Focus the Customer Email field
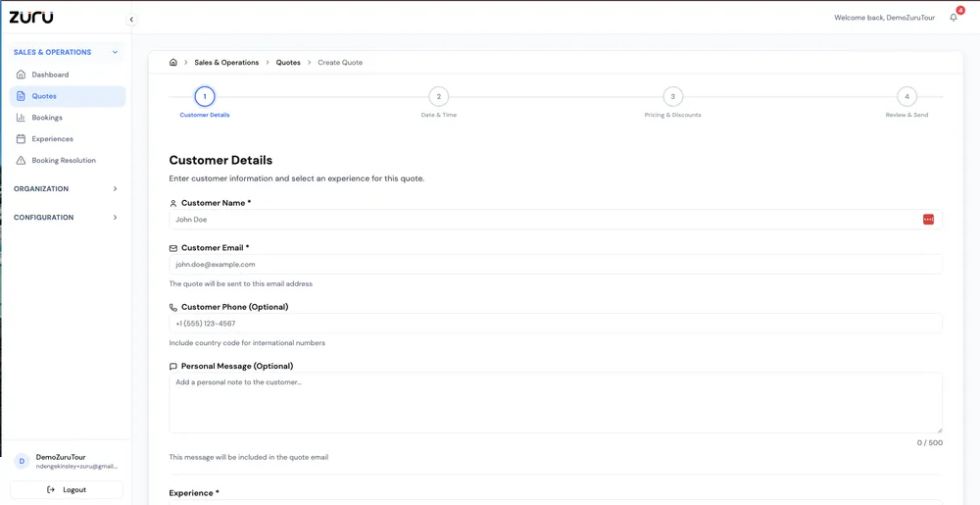 point(556,265)
